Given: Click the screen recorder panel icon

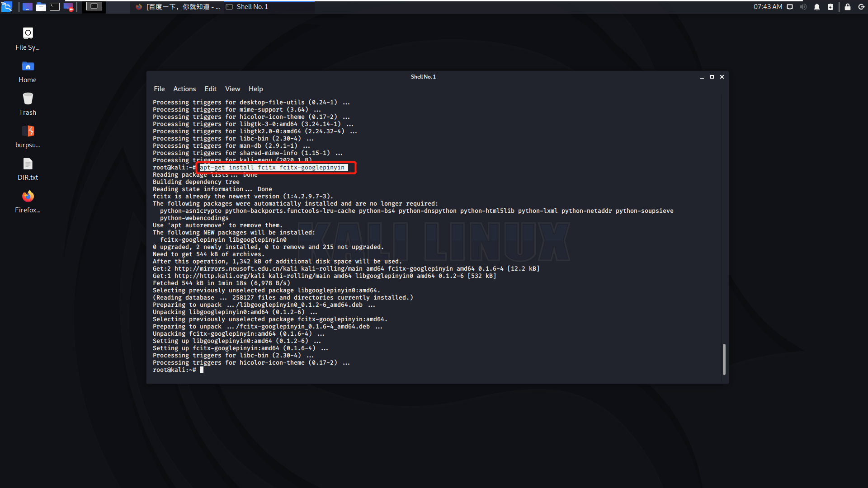Looking at the screenshot, I should pos(69,7).
